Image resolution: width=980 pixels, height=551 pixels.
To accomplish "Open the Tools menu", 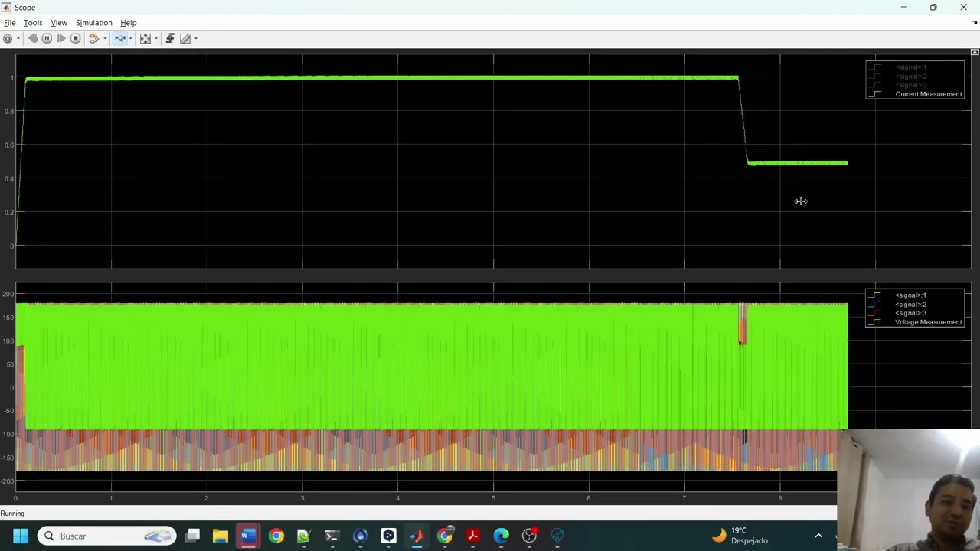I will click(x=33, y=23).
